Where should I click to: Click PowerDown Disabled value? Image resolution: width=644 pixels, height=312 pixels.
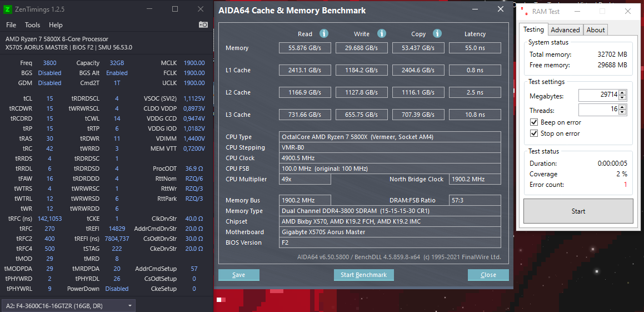pyautogui.click(x=117, y=289)
